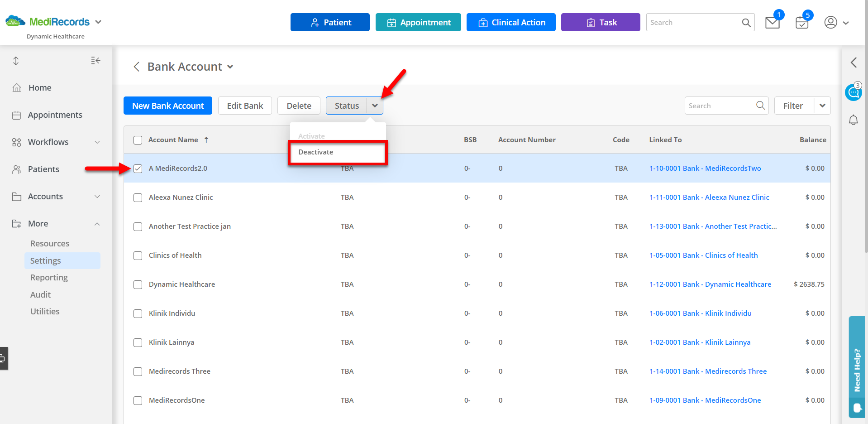Click the Task button
The image size is (868, 424).
(601, 22)
